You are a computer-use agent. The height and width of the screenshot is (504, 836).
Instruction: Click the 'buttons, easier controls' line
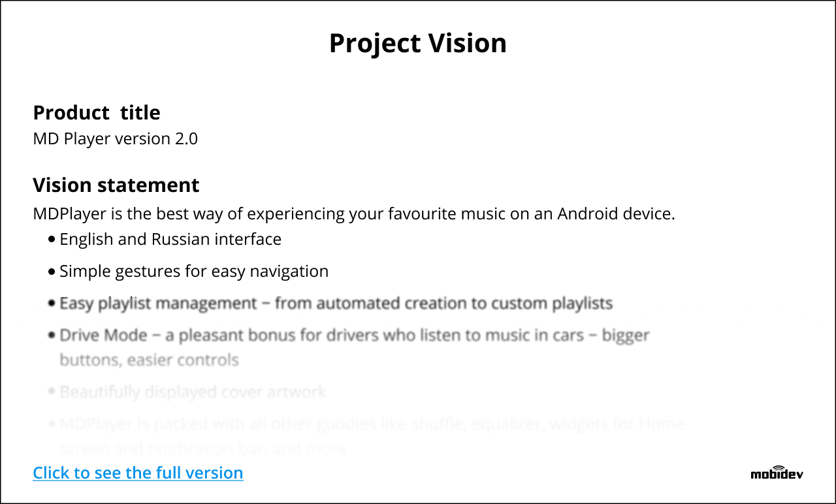click(x=149, y=360)
